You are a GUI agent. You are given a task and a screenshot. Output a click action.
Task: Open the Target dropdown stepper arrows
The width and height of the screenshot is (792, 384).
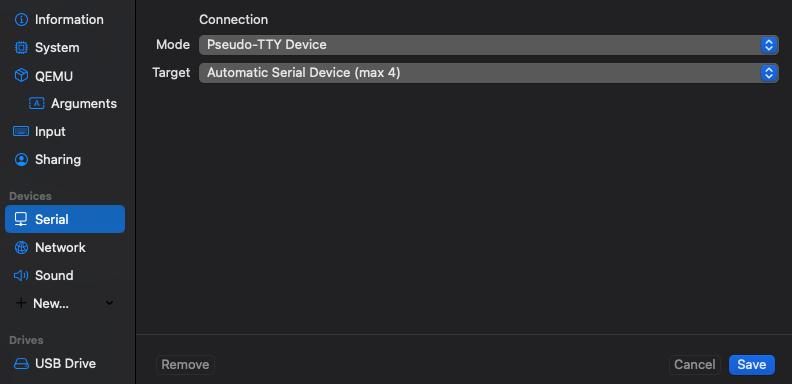(768, 73)
